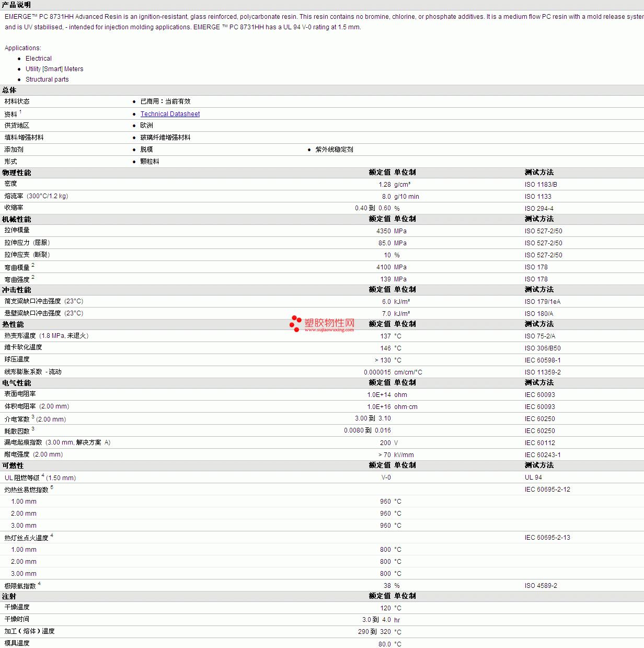The height and width of the screenshot is (648, 644).
Task: Select the "ISO 179/1eA" test method
Action: 543,302
